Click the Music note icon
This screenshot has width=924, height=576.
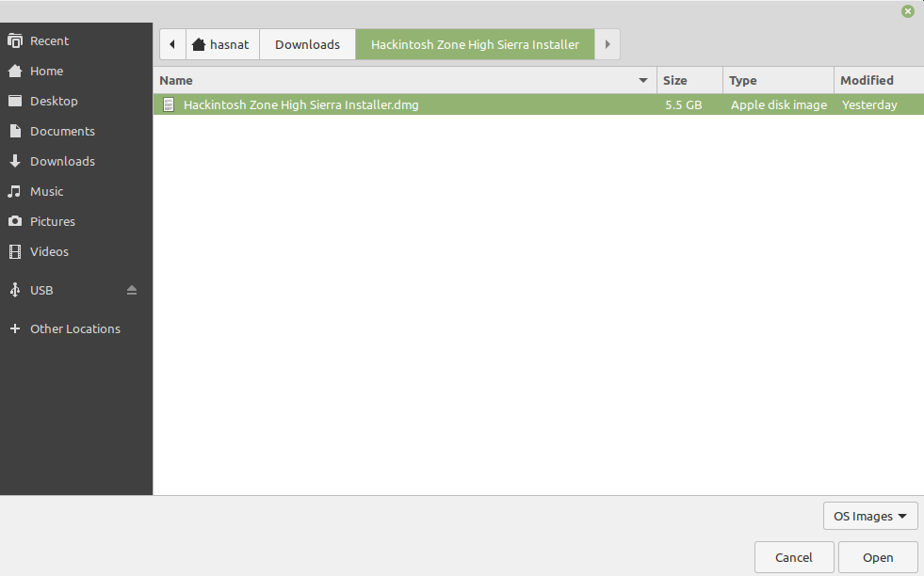(14, 191)
